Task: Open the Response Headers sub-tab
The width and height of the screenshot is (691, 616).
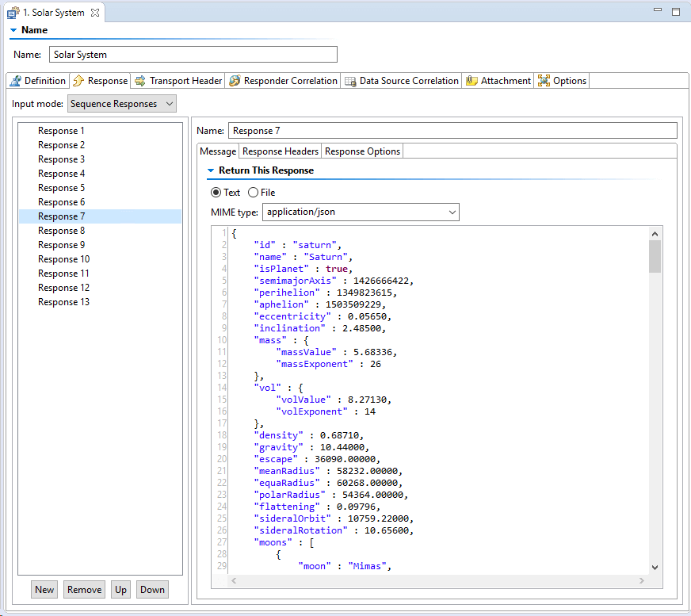Action: pos(281,151)
